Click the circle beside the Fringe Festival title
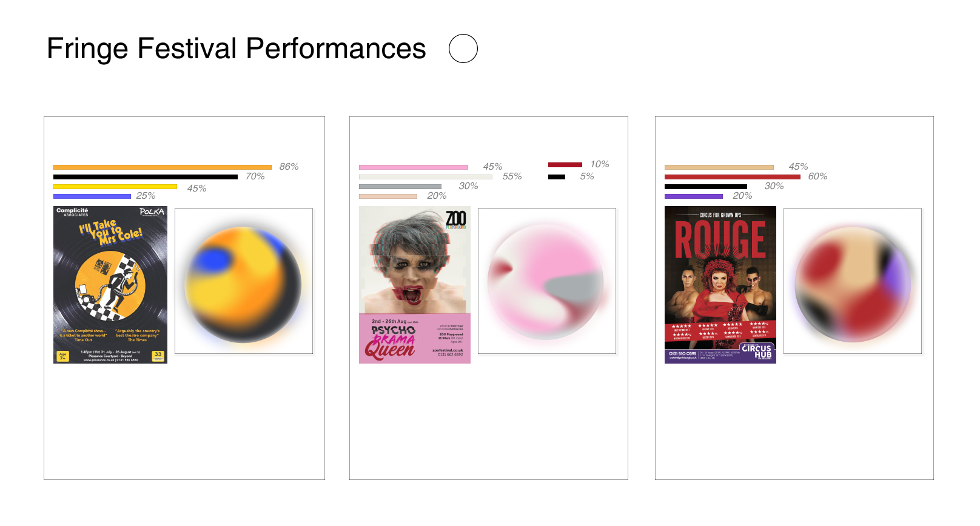This screenshot has width=980, height=526. [x=463, y=48]
